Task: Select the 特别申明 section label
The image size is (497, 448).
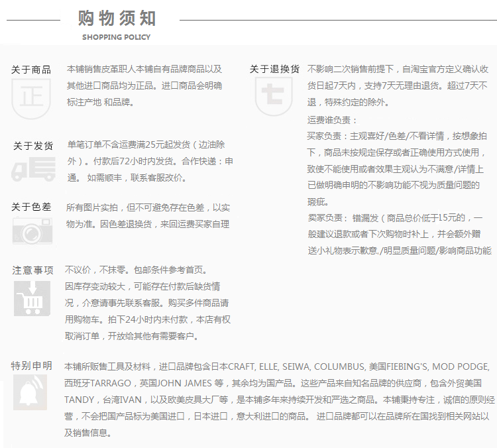Action: (31, 366)
